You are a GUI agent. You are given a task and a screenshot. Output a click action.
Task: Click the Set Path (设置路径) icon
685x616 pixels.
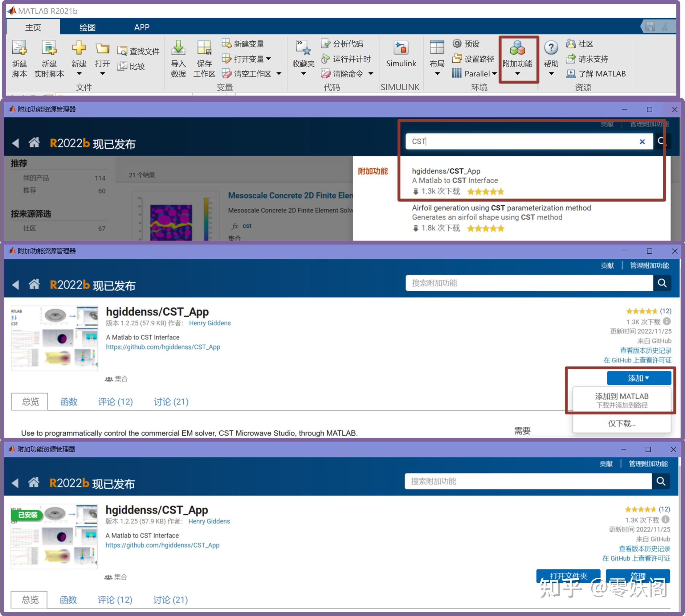pos(457,59)
